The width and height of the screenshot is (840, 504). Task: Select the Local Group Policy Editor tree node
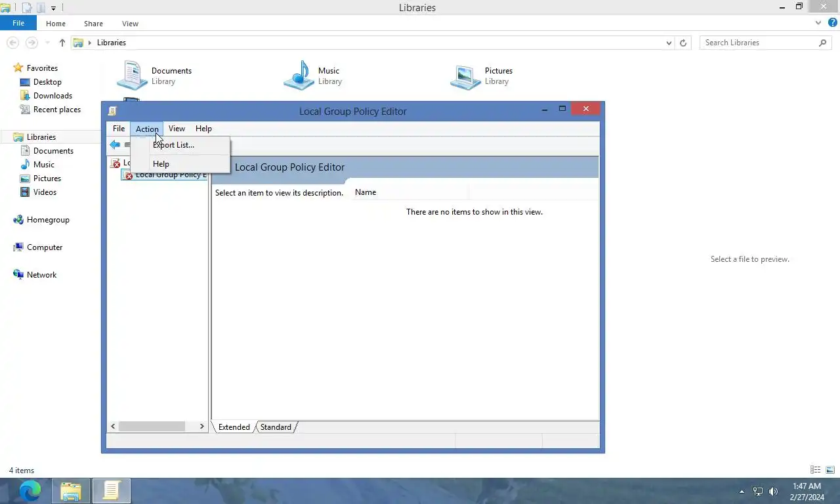pyautogui.click(x=170, y=175)
